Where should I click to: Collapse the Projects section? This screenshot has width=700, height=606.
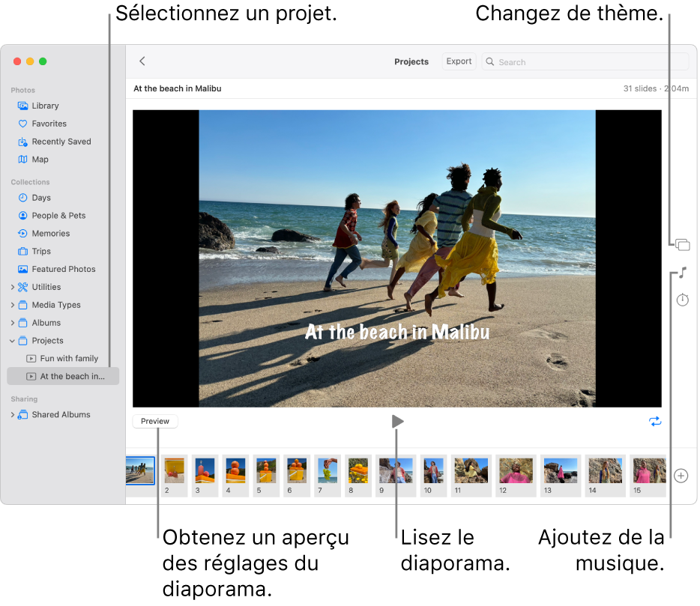click(x=12, y=340)
